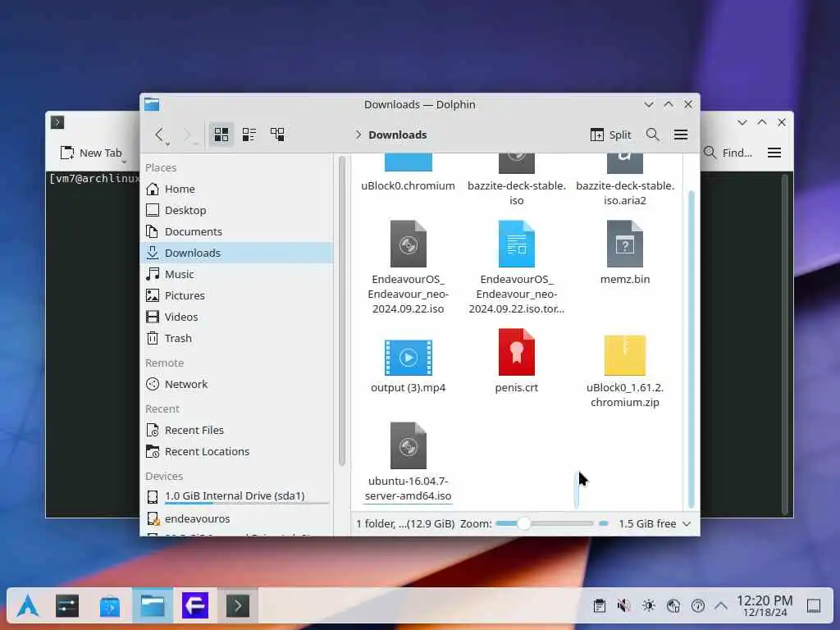840x630 pixels.
Task: Click the Downloads breadcrumb label
Action: [398, 135]
